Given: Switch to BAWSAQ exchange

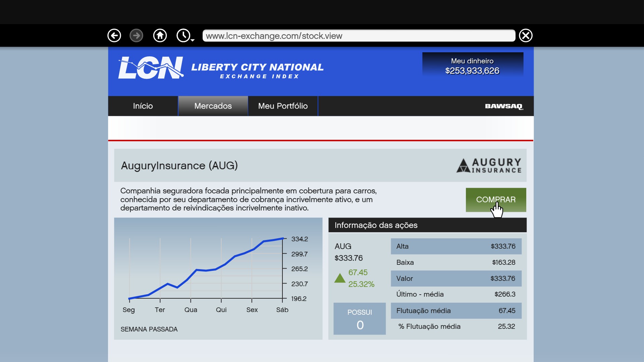Looking at the screenshot, I should [504, 106].
